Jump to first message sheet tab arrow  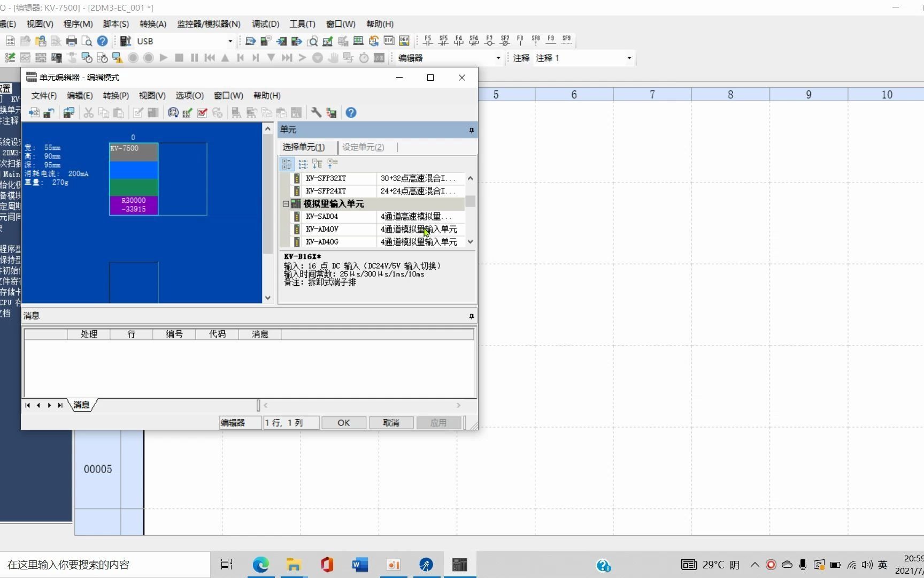[x=27, y=405]
